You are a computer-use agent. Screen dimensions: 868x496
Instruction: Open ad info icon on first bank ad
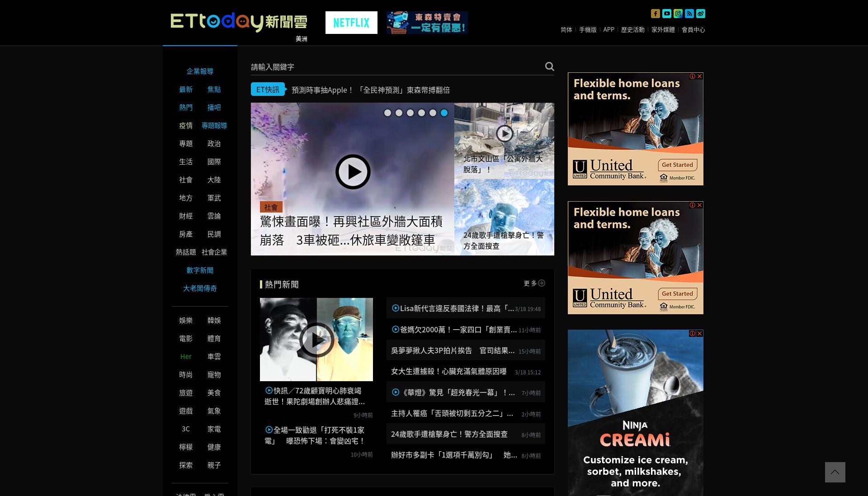[x=692, y=76]
